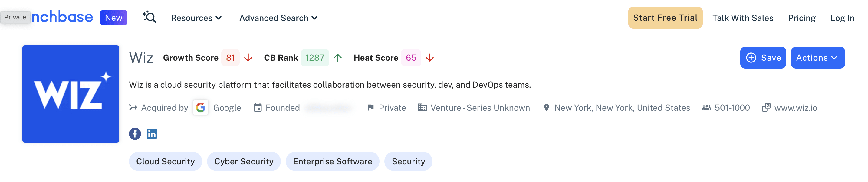
Task: Click the flag icon beside Private
Action: (371, 107)
